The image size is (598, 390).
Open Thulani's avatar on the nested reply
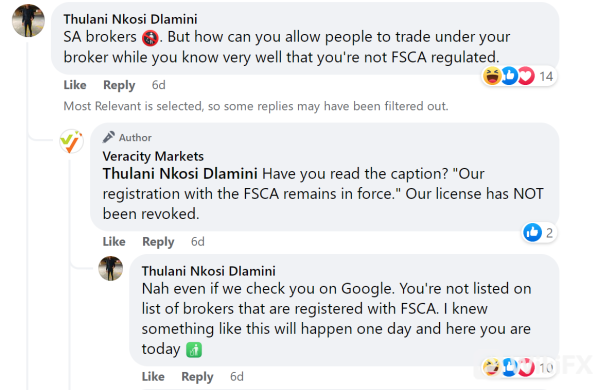[111, 268]
